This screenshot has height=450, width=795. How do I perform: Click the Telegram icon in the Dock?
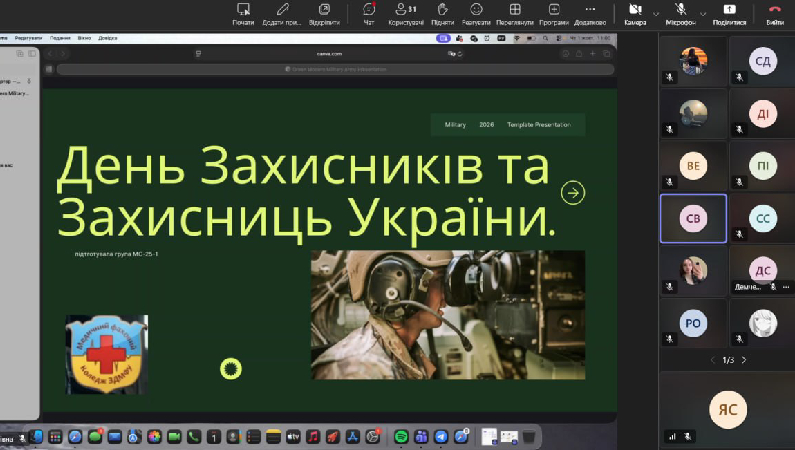click(441, 436)
